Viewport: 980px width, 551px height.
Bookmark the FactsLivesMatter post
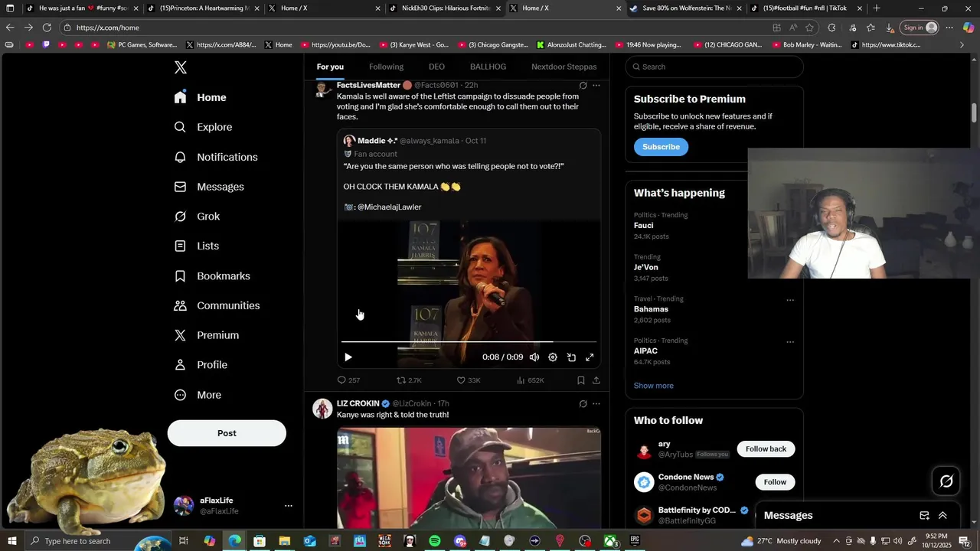tap(581, 380)
